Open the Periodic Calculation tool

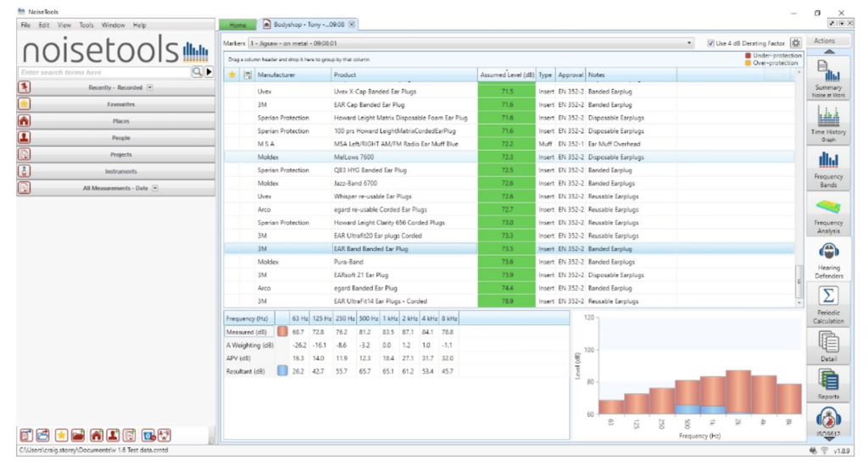[x=827, y=305]
